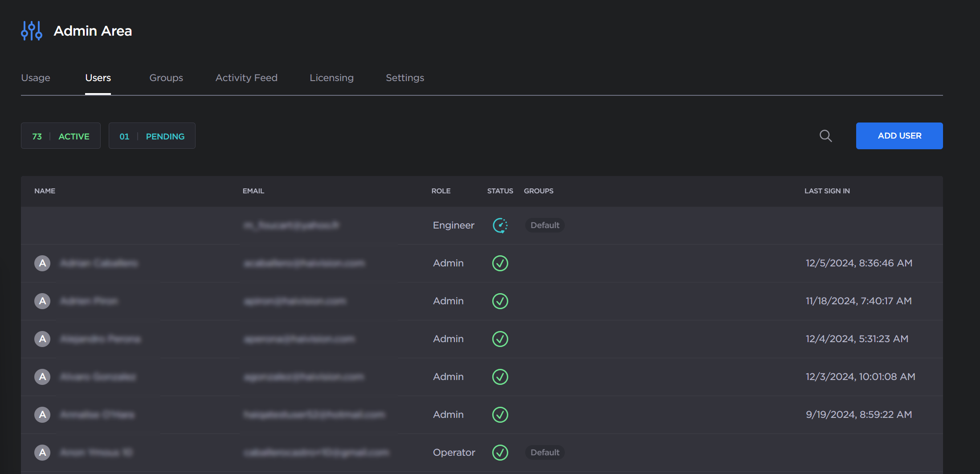
Task: Click the ADD USER button
Action: click(899, 136)
